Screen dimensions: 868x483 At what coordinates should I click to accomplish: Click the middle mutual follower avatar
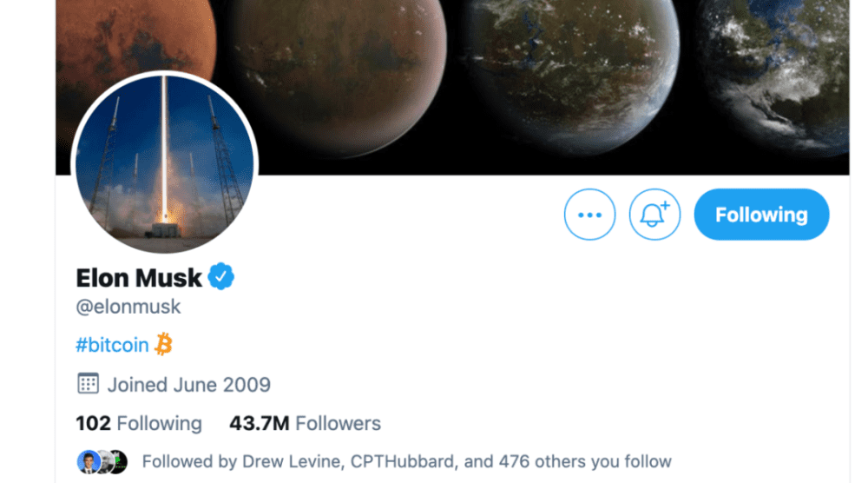click(x=103, y=461)
